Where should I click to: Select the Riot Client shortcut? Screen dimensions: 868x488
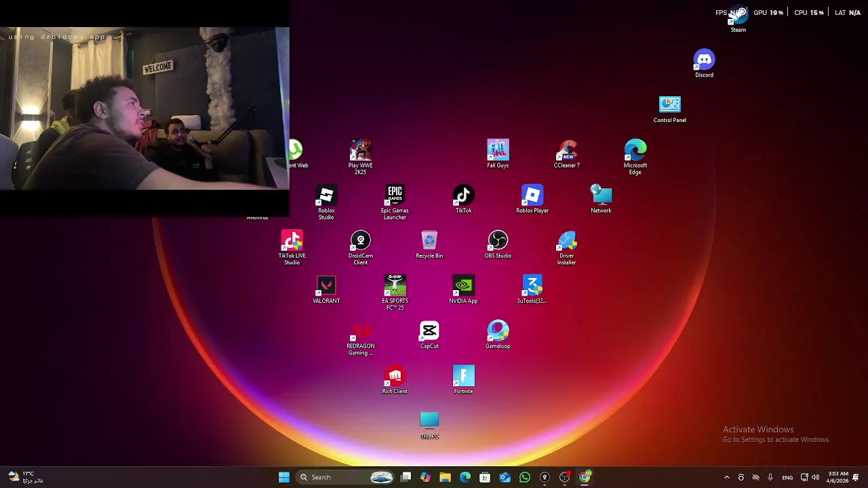(395, 380)
